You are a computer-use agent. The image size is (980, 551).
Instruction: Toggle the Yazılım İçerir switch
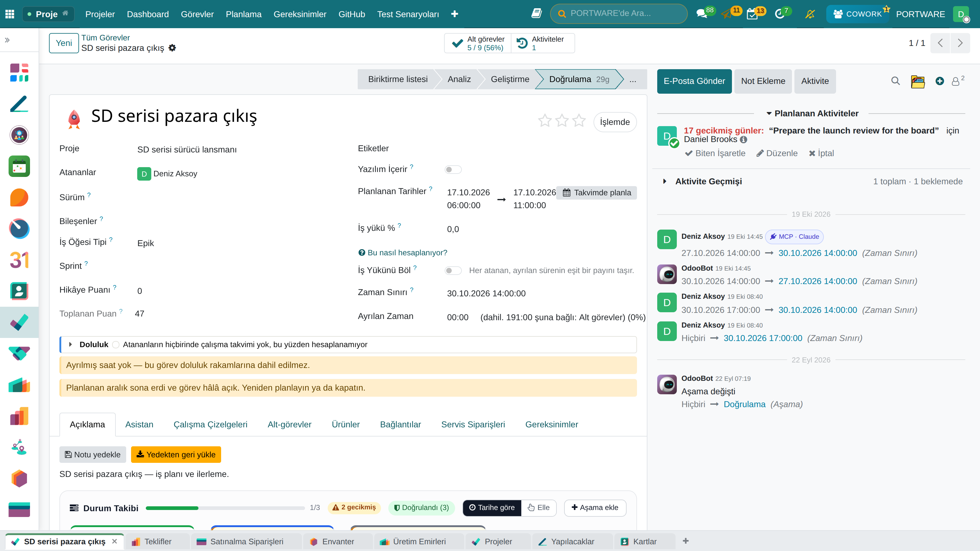[x=453, y=170]
